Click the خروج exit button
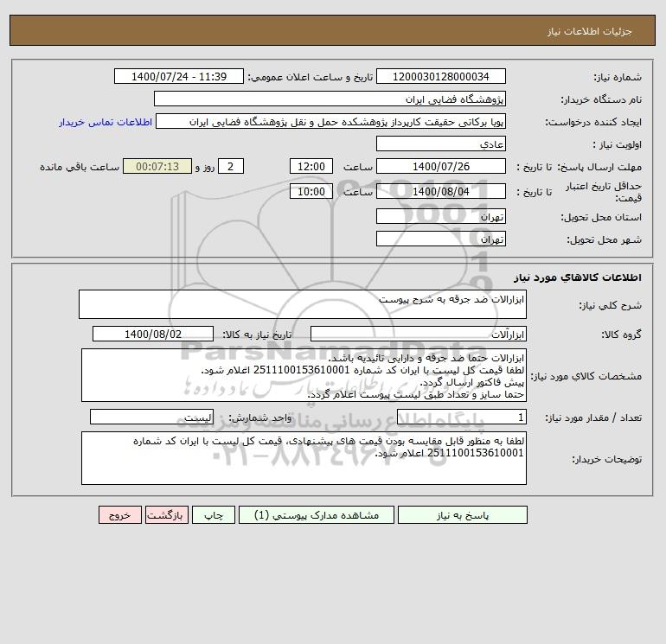The width and height of the screenshot is (666, 644). click(x=119, y=514)
